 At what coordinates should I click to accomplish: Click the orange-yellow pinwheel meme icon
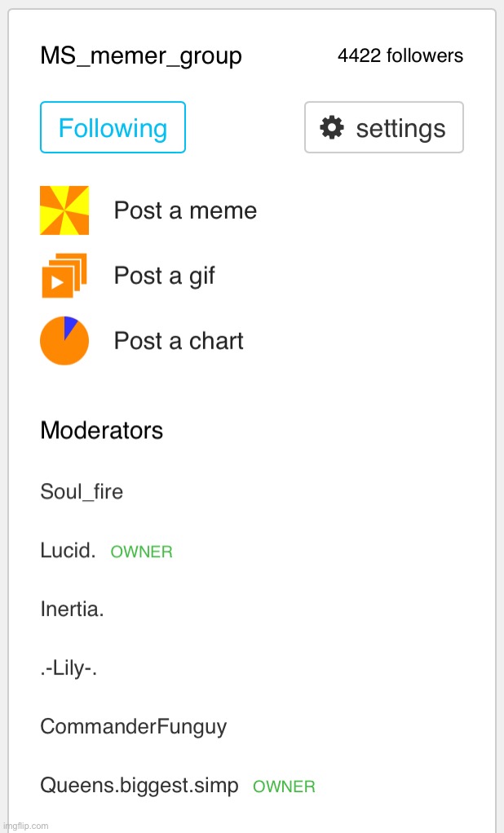(x=64, y=210)
